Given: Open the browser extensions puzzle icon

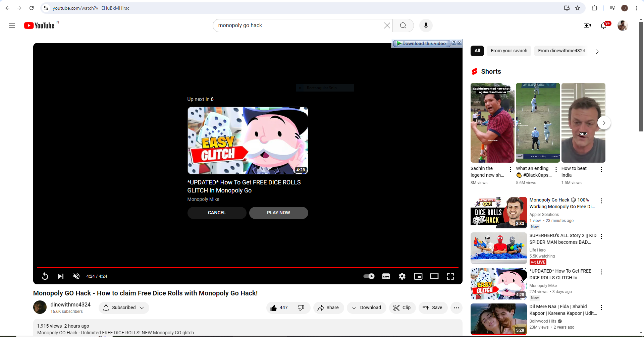Looking at the screenshot, I should click(x=594, y=8).
